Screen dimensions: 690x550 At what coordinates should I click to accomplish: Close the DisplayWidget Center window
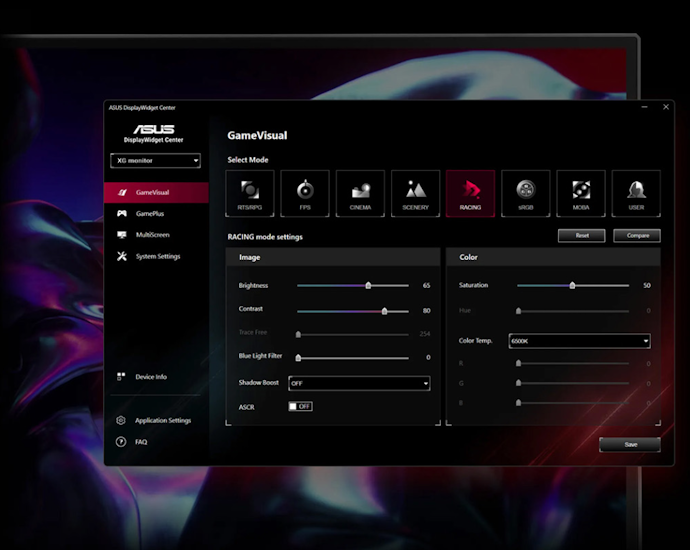[666, 107]
